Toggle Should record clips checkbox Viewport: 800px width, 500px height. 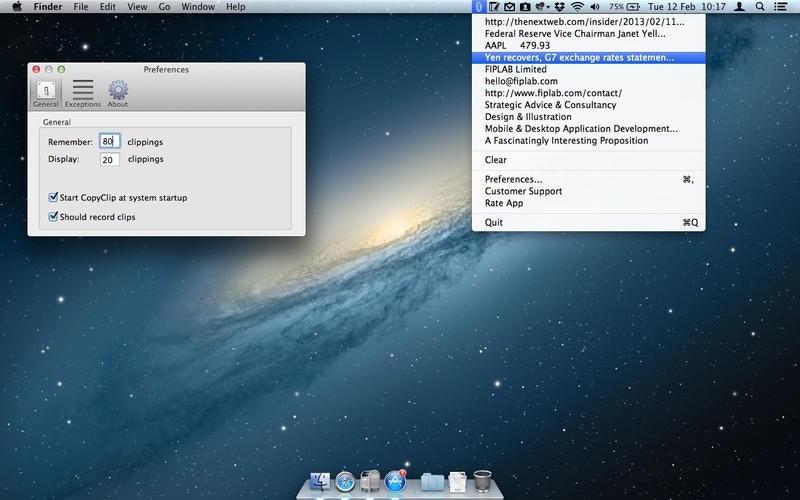pyautogui.click(x=53, y=216)
